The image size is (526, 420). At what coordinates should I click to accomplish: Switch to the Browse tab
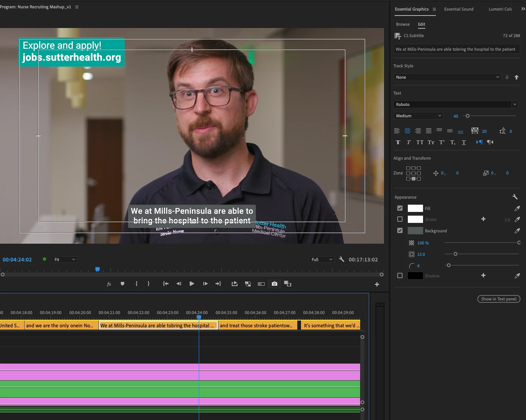403,24
